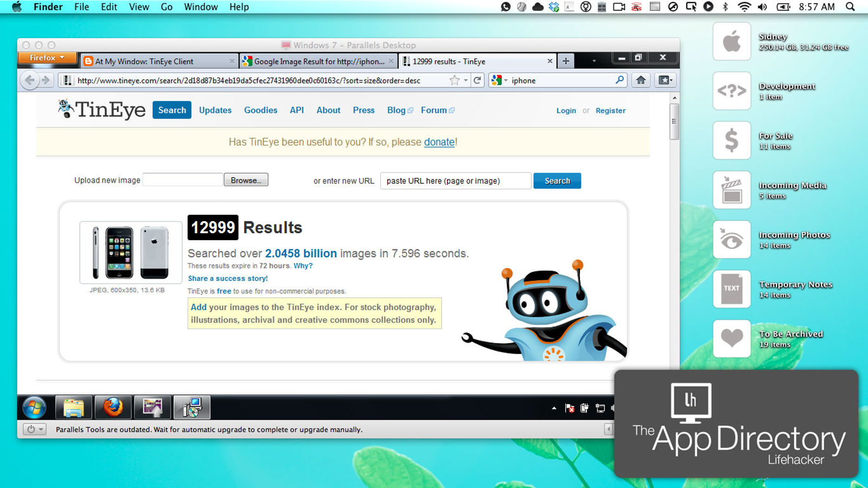Click the cloud icon in menu bar
This screenshot has width=868, height=488.
pos(538,7)
